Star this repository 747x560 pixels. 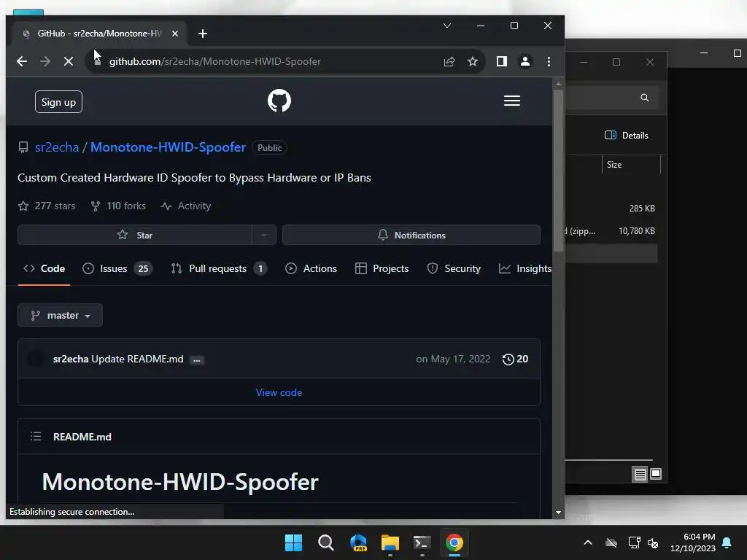135,236
